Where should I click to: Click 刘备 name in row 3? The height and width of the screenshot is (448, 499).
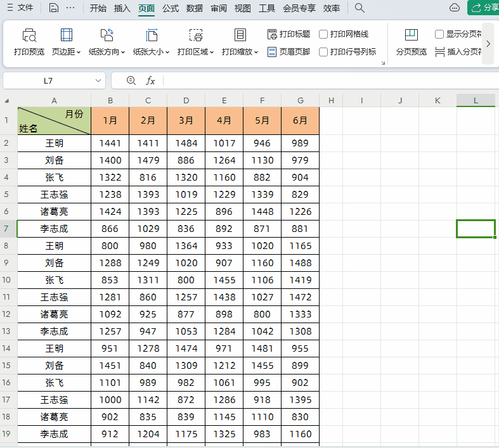[x=54, y=160]
